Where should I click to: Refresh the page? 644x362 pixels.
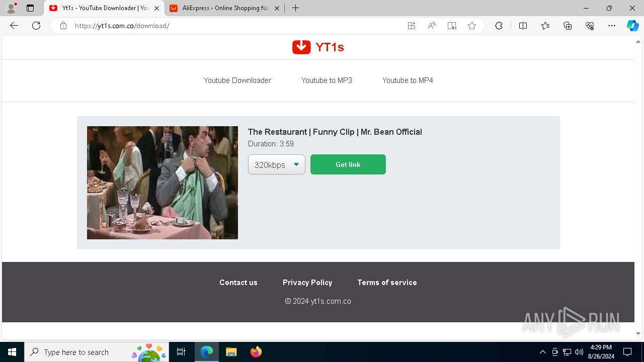click(x=36, y=26)
